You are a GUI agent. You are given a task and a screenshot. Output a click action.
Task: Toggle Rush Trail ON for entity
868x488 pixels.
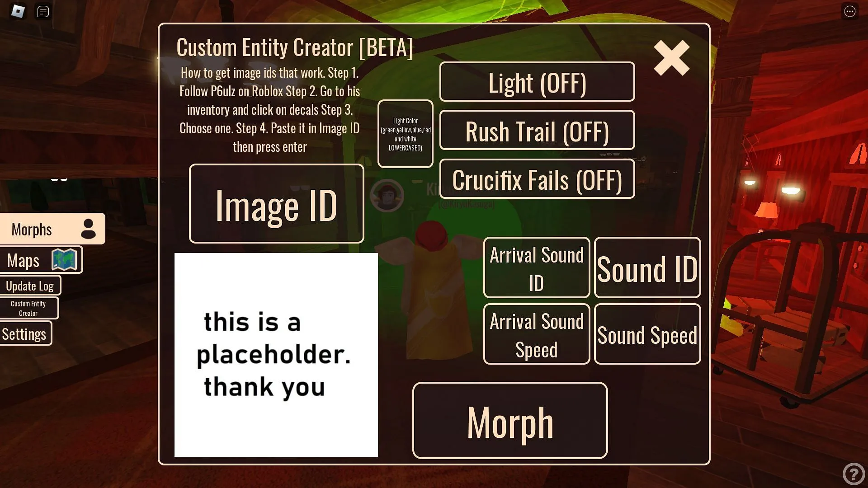(x=537, y=130)
